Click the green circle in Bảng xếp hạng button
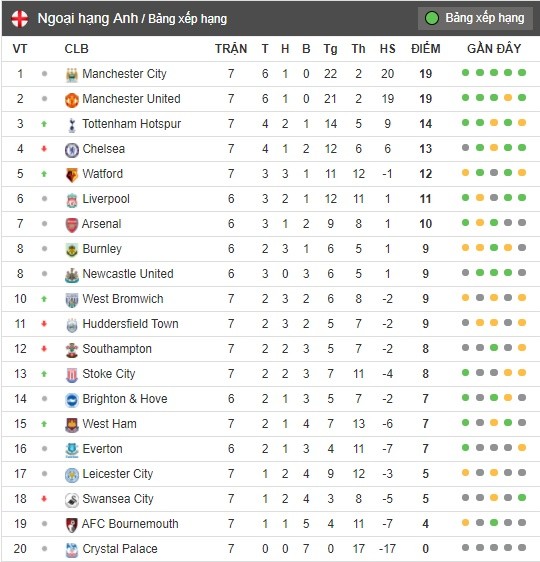Viewport: 540px width, 562px height. [432, 18]
